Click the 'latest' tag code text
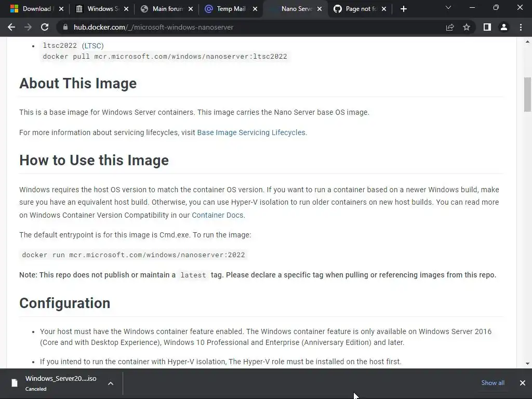 click(x=193, y=275)
